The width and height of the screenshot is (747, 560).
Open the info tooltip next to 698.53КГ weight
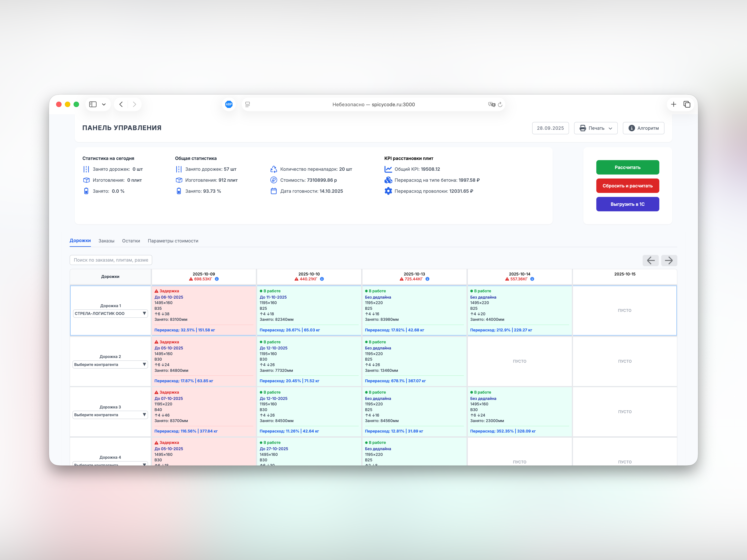(217, 279)
